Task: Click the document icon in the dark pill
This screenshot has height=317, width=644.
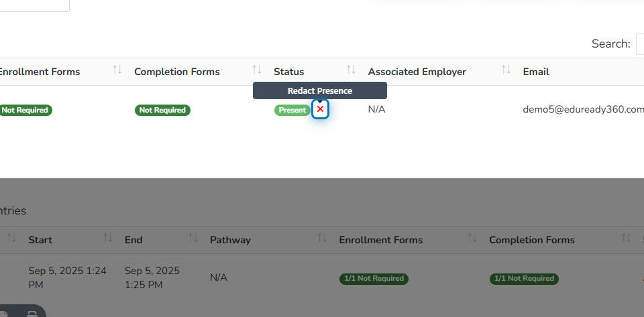Action: pos(4,314)
